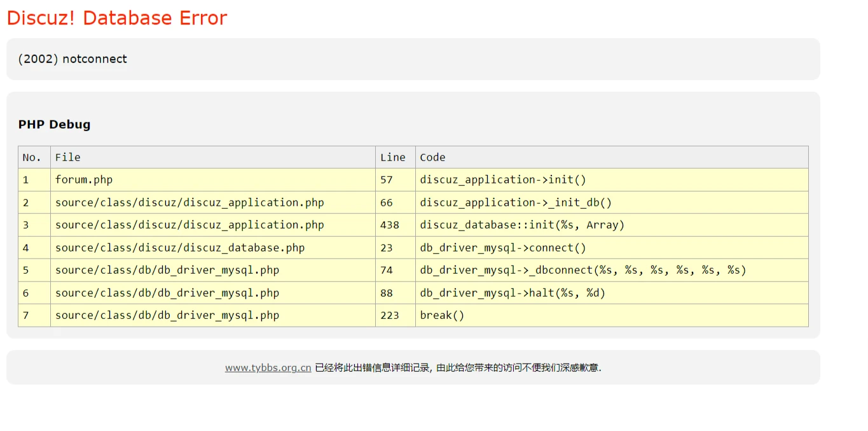Click the discuz_database.php file path
The width and height of the screenshot is (868, 431).
click(x=180, y=248)
